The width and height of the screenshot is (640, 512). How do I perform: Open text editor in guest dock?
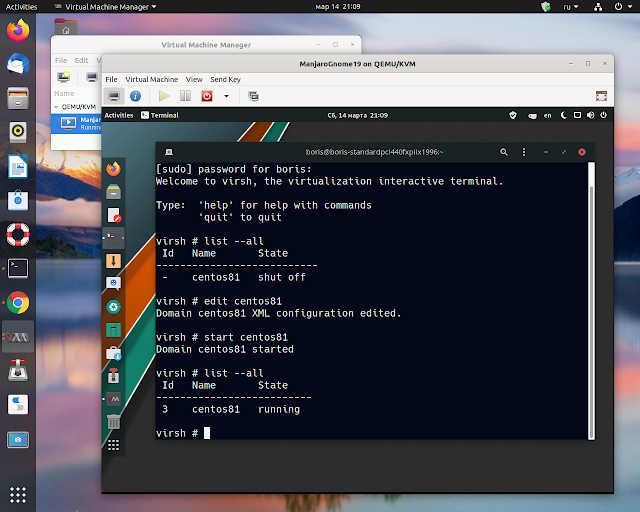113,215
